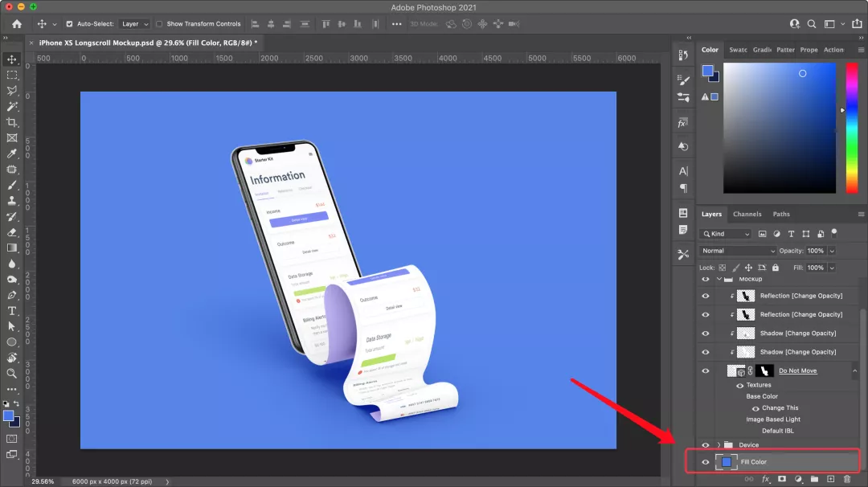This screenshot has height=487, width=868.
Task: Expand the Device layer group
Action: tap(719, 444)
